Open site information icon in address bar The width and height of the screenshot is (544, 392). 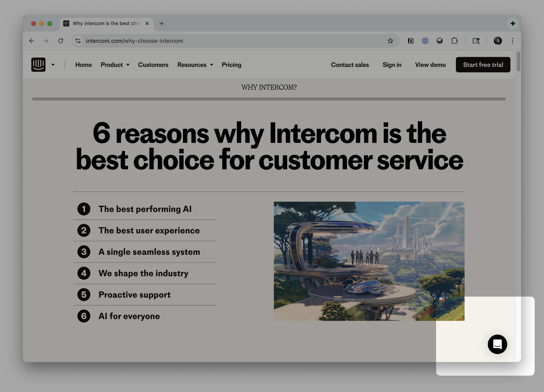[78, 41]
